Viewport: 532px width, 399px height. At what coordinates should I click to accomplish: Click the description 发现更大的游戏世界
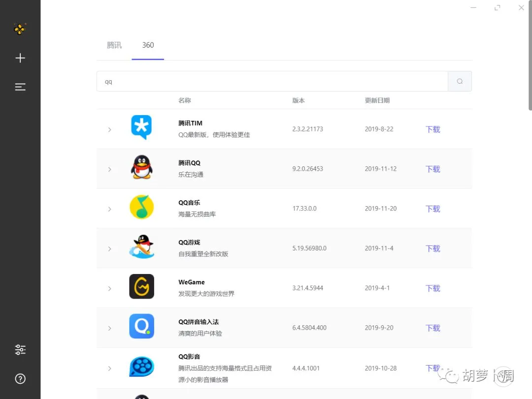[x=206, y=294]
